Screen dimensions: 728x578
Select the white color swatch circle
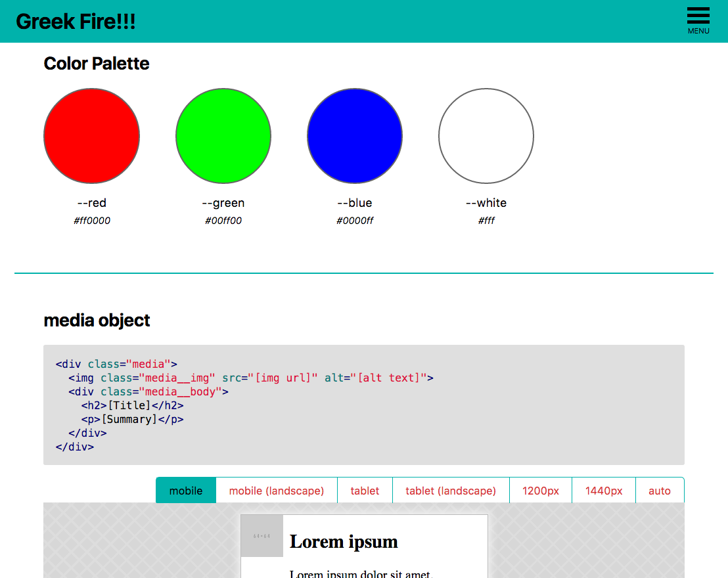486,136
